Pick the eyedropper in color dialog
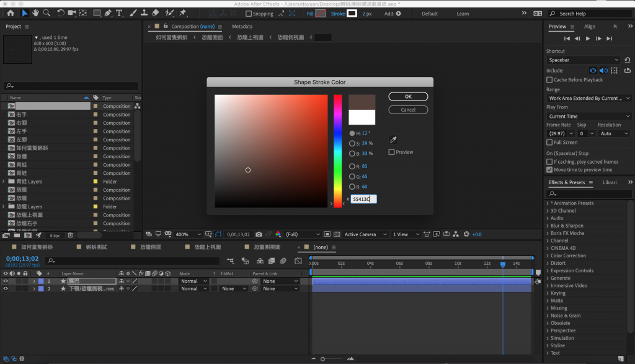The image size is (635, 364). tap(393, 140)
